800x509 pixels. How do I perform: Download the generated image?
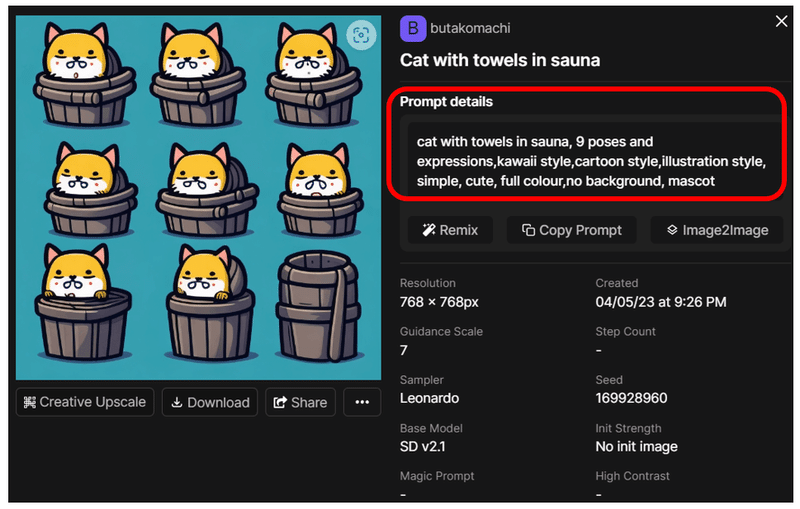click(x=210, y=402)
